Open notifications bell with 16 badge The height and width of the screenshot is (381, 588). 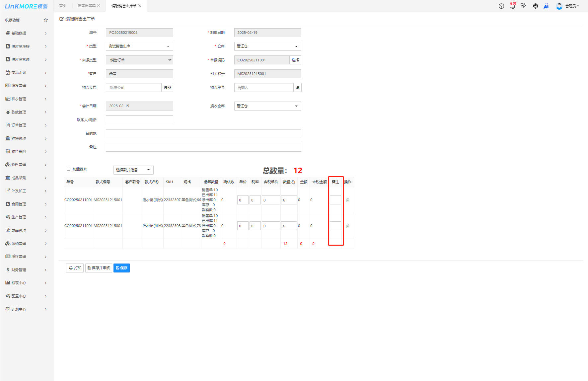click(x=512, y=6)
